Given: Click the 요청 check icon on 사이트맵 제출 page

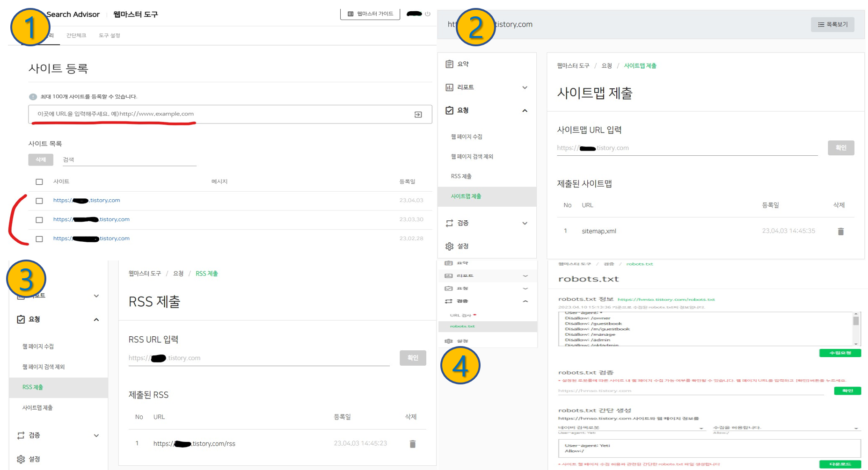Looking at the screenshot, I should 449,110.
